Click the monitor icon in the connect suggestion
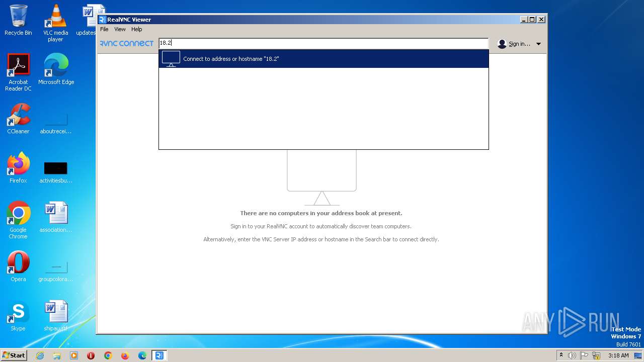This screenshot has width=644, height=362. coord(171,59)
